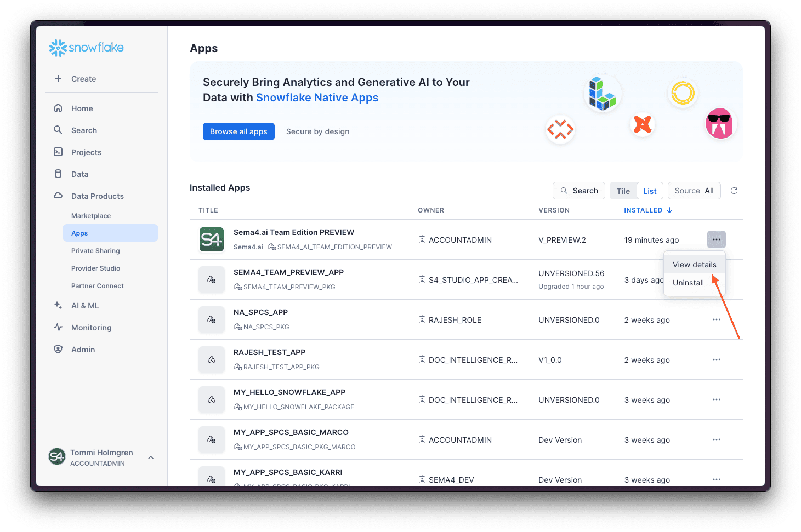This screenshot has height=532, width=801.
Task: Open more options for RAJESH_TEST_APP row
Action: [716, 359]
